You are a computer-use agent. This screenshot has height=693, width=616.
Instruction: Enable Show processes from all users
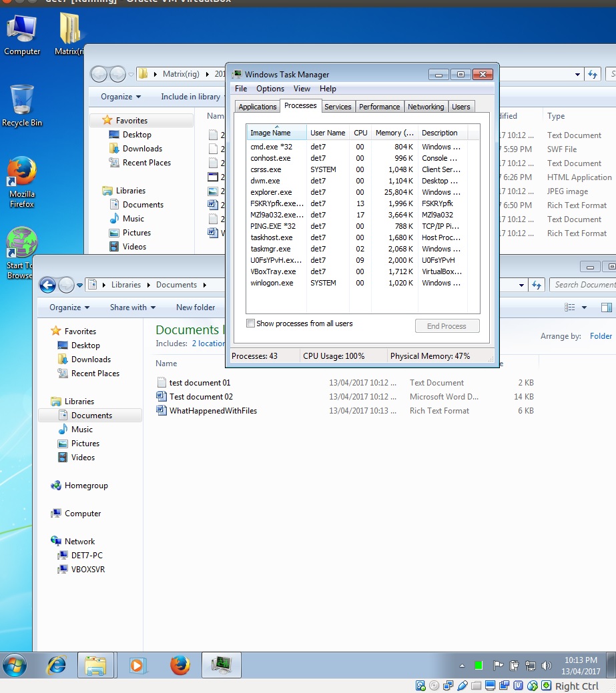click(251, 323)
